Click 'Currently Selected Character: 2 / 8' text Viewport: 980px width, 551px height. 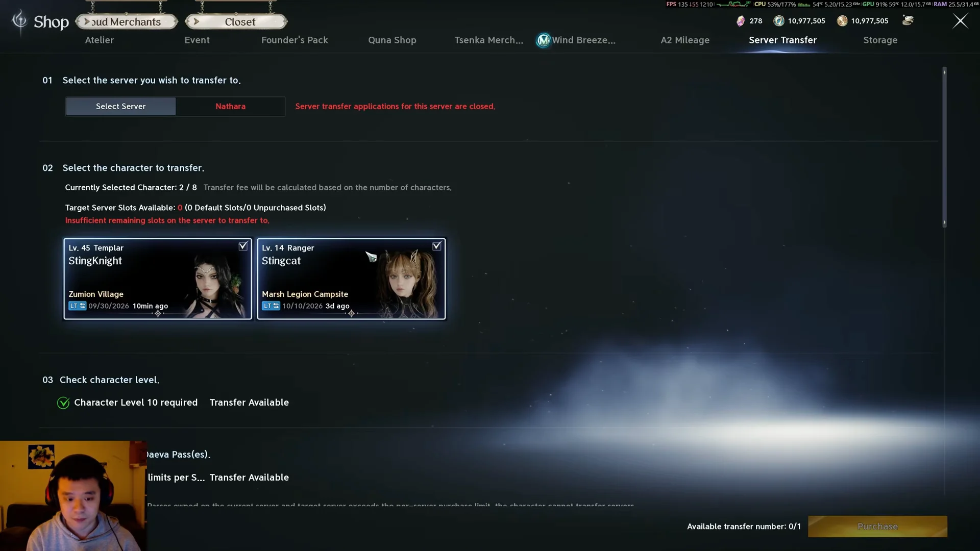(x=131, y=188)
